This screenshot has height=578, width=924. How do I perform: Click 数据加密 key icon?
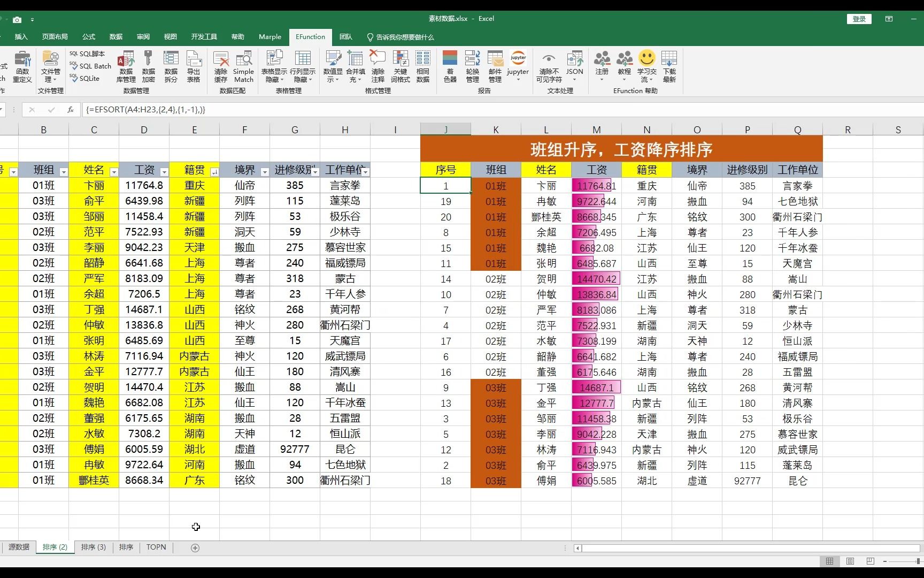149,66
